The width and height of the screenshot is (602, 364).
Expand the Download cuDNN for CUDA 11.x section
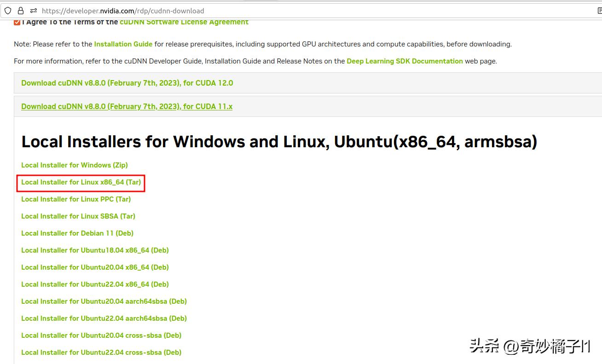click(127, 106)
